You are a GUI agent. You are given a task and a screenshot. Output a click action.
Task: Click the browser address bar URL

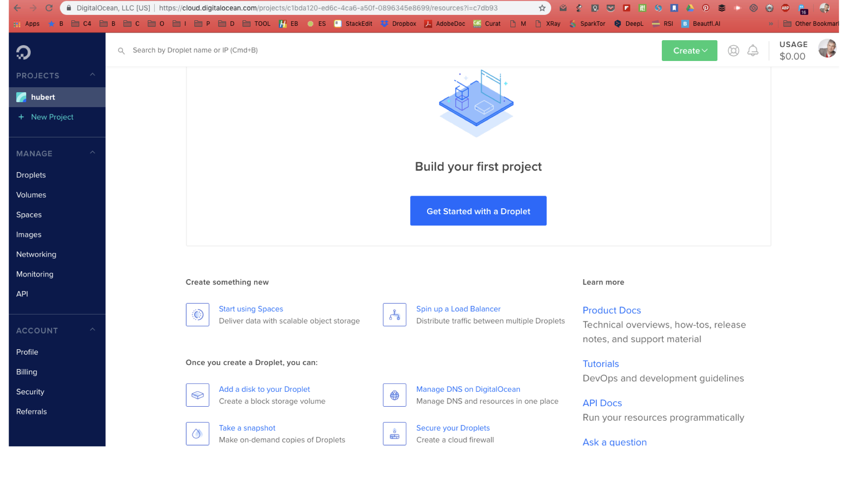coord(328,8)
